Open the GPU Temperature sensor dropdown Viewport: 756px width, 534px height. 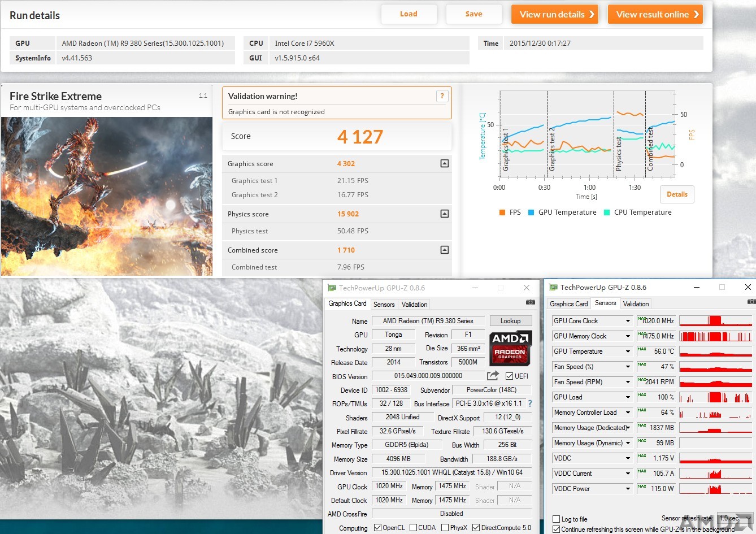coord(628,351)
